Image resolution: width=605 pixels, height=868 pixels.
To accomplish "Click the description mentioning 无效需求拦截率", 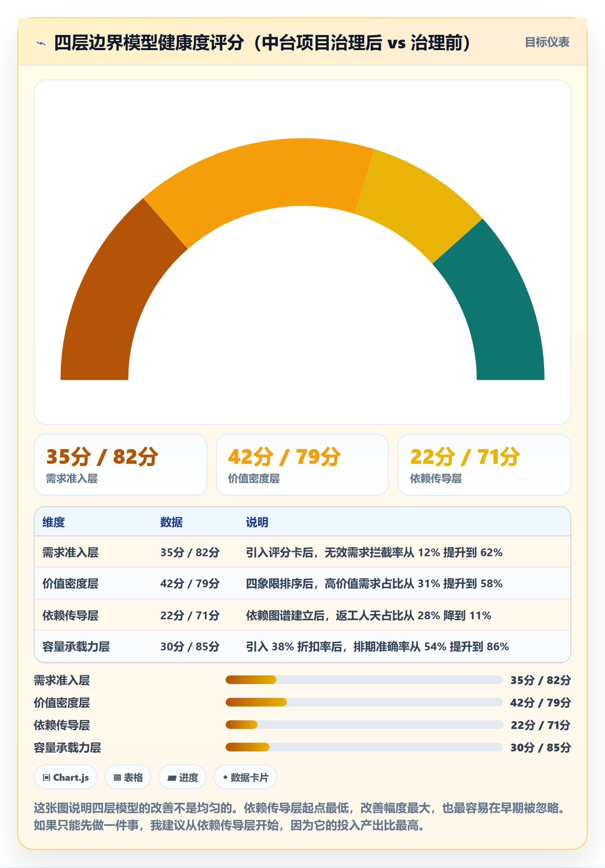I will pos(374,552).
